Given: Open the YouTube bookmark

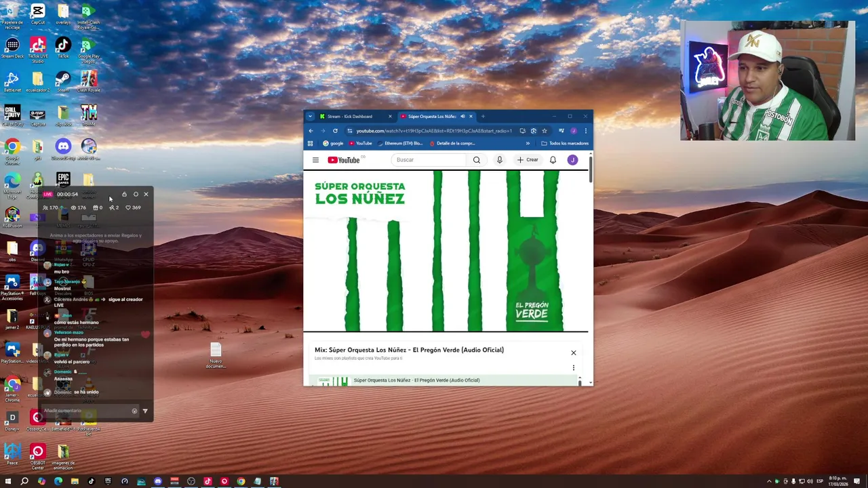Looking at the screenshot, I should pyautogui.click(x=361, y=144).
